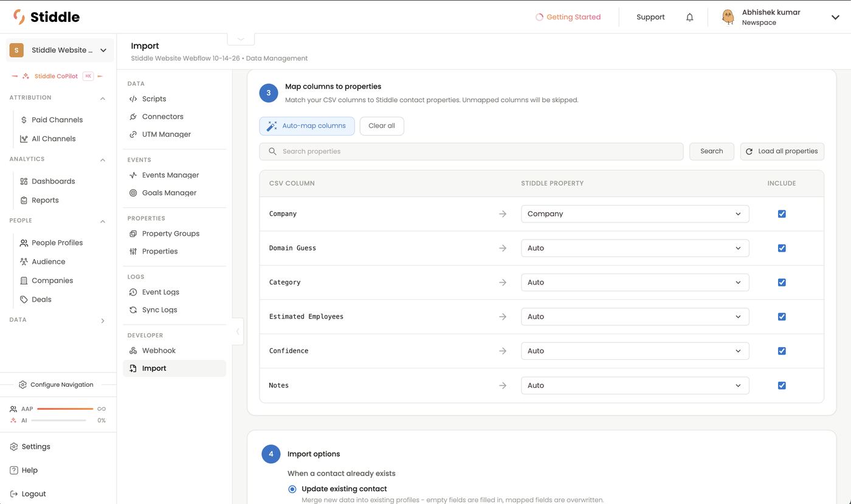The image size is (851, 504).
Task: Click the Auto-map columns button
Action: 307,126
